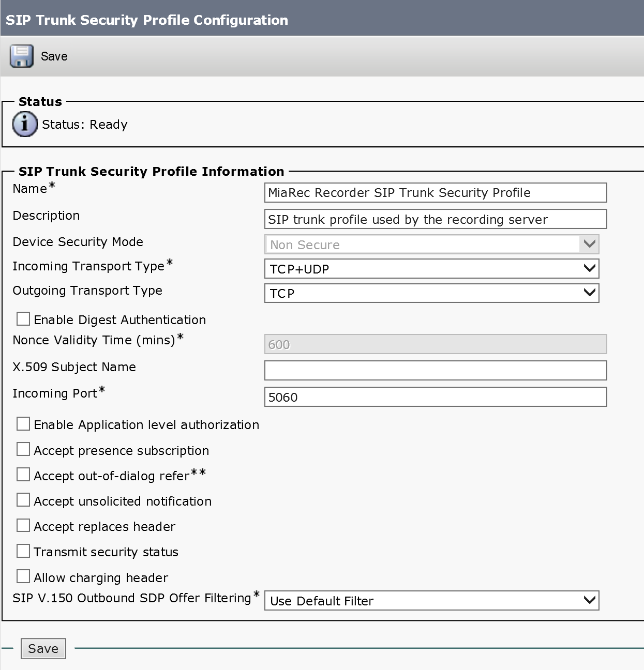Click the Nonce Validity Time field
This screenshot has height=670, width=644.
click(x=436, y=344)
